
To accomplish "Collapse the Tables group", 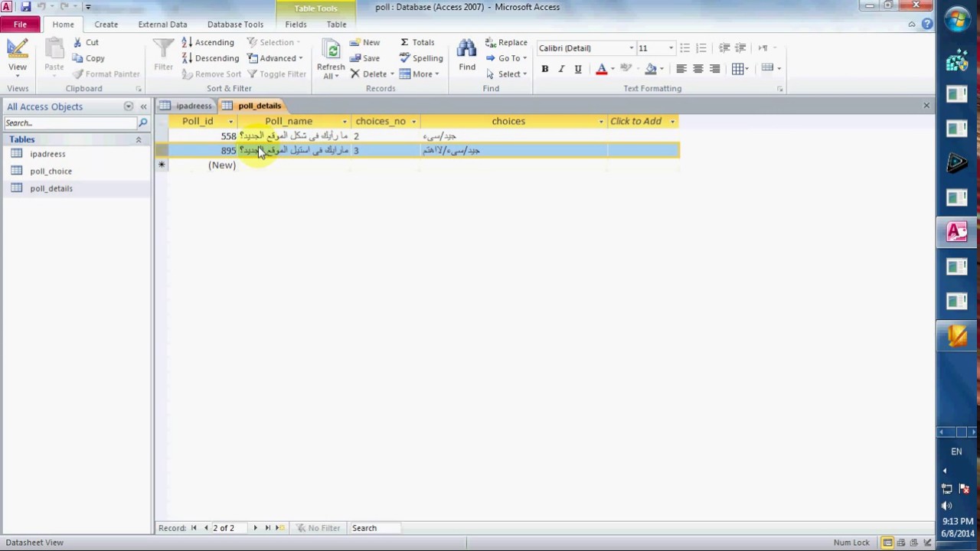I will 139,140.
